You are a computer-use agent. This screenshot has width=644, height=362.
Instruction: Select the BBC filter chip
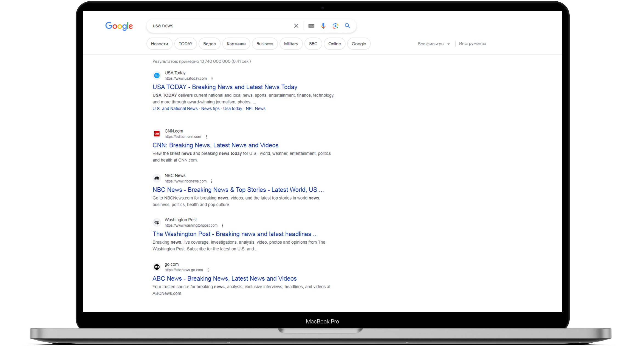313,44
